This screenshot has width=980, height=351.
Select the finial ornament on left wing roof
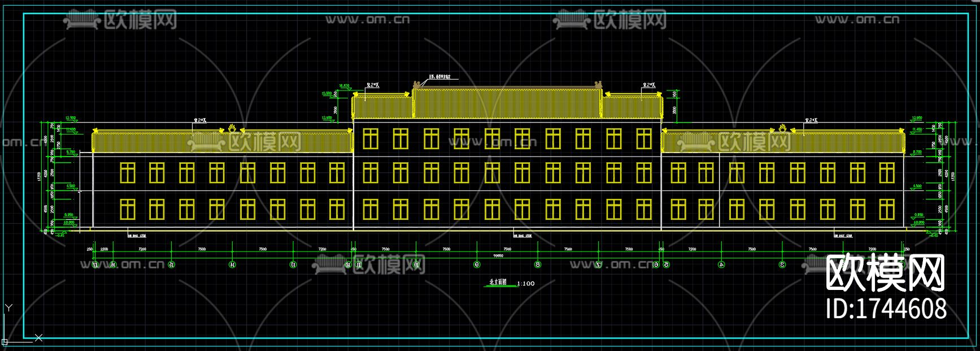pos(232,128)
